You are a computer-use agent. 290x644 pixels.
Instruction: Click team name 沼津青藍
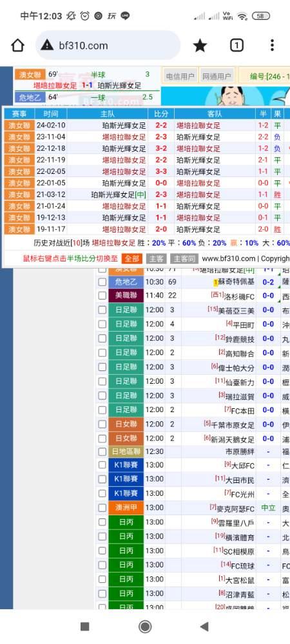(x=240, y=594)
